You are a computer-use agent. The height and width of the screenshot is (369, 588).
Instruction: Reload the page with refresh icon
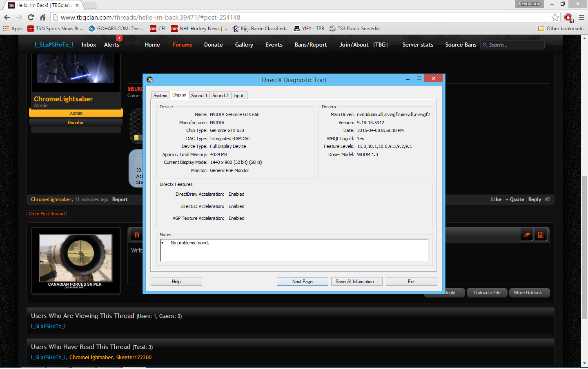pos(31,17)
